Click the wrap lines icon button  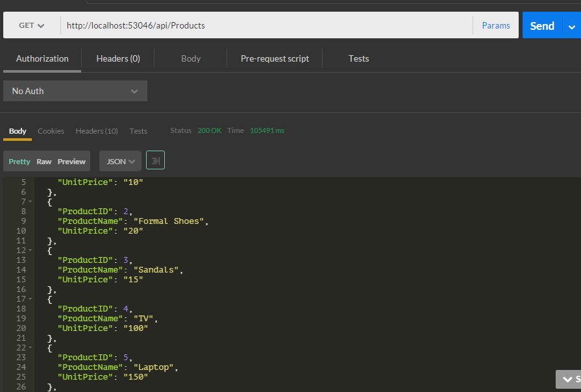click(x=155, y=160)
